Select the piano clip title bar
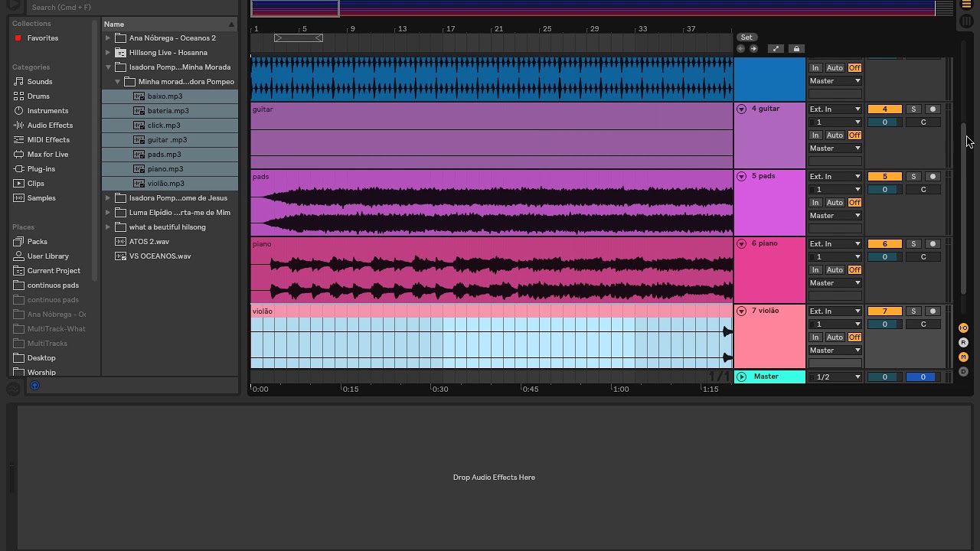The height and width of the screenshot is (551, 980). (492, 244)
